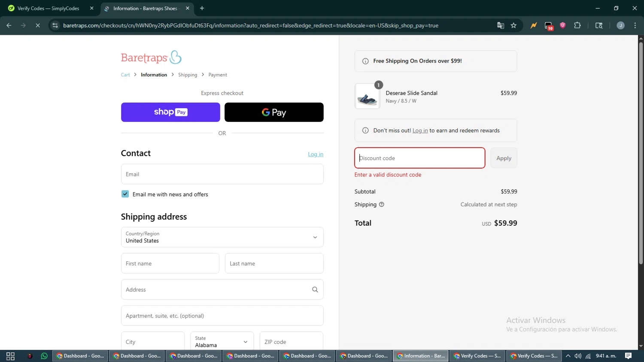Click Log in link in rewards notice
Viewport: 644px width, 362px height.
click(x=420, y=130)
